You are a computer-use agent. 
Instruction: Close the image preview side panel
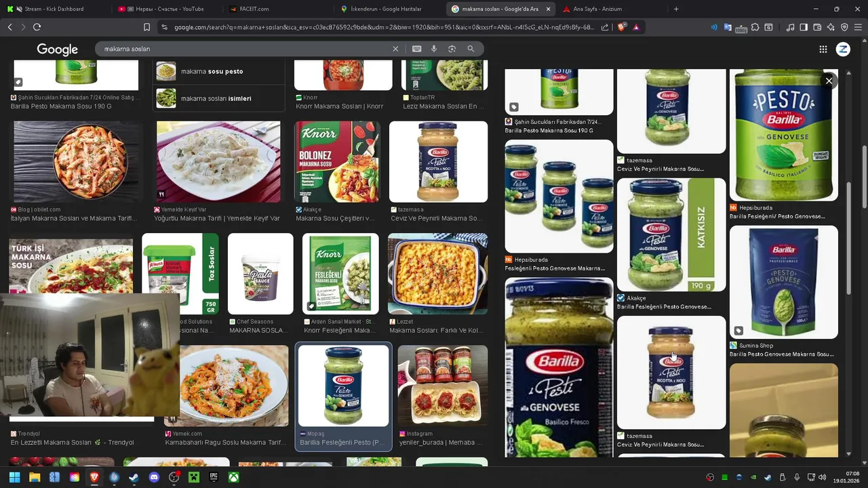pyautogui.click(x=829, y=81)
